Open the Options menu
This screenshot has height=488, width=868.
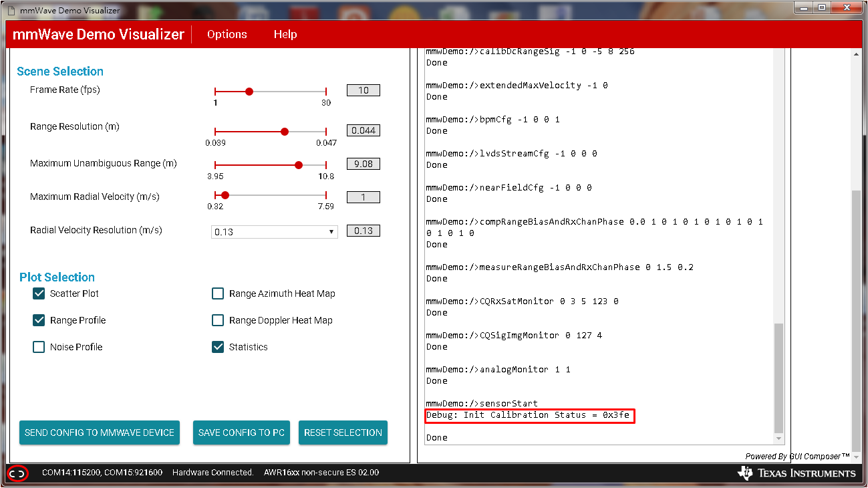pos(227,34)
